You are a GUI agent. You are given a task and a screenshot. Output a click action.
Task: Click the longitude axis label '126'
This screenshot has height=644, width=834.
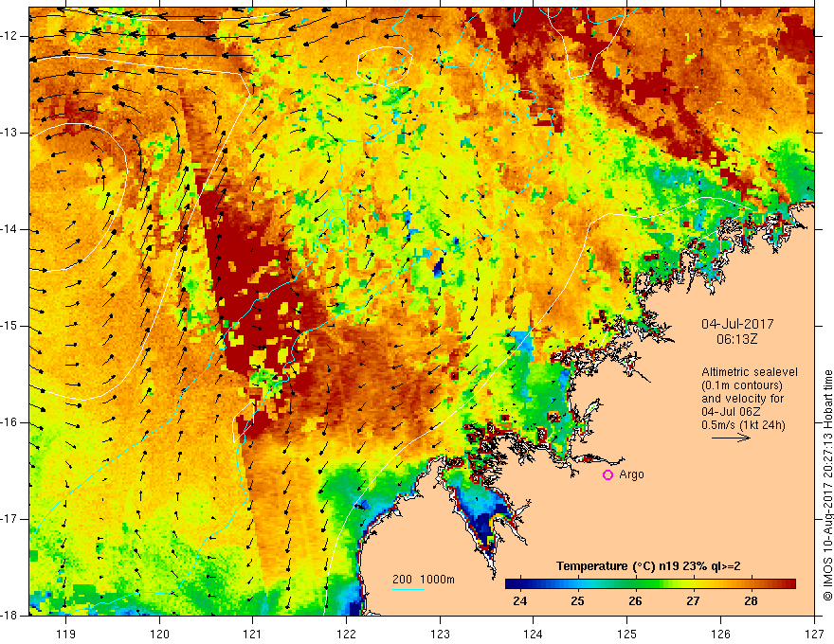click(720, 634)
